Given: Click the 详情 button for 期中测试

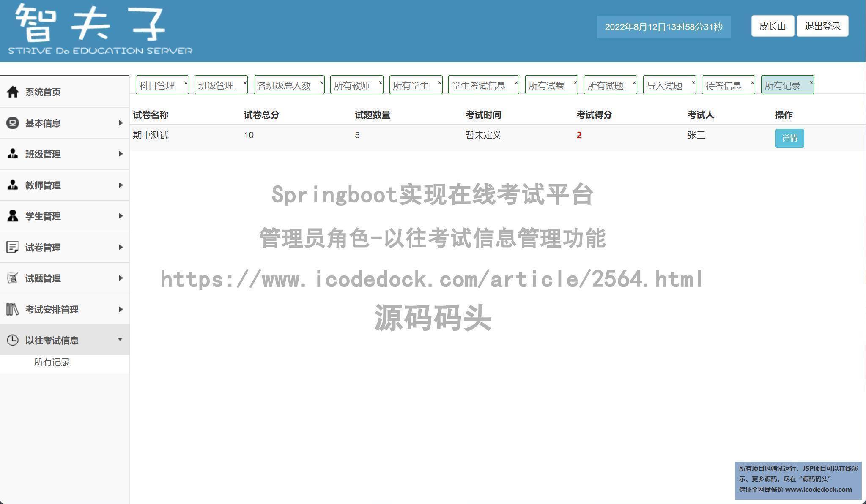Looking at the screenshot, I should [x=789, y=138].
